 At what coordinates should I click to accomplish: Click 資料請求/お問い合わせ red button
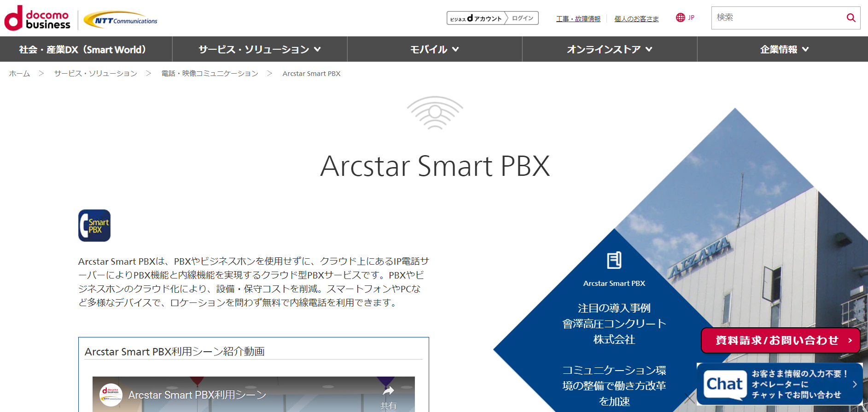tap(781, 341)
